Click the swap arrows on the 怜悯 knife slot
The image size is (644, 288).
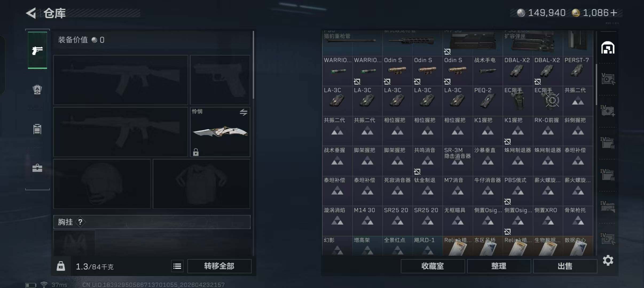click(x=243, y=112)
